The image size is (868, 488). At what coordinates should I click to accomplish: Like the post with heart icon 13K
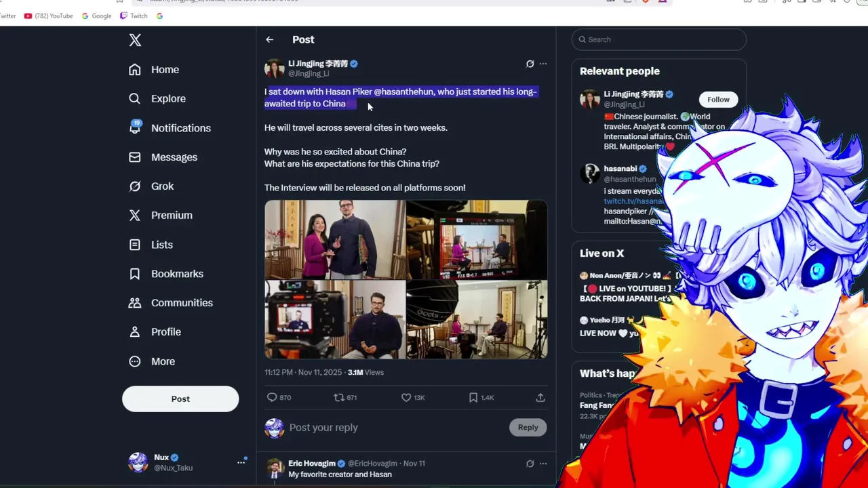click(406, 398)
